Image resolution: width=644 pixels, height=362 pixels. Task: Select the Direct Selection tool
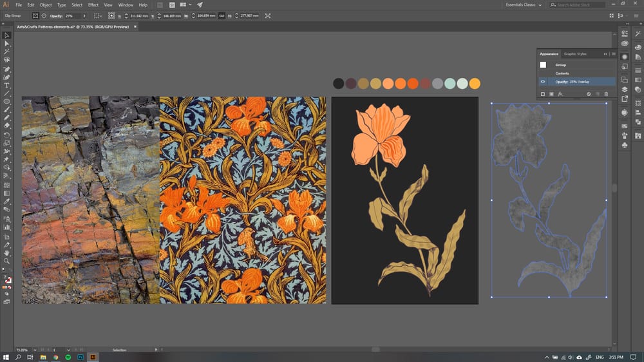point(6,44)
